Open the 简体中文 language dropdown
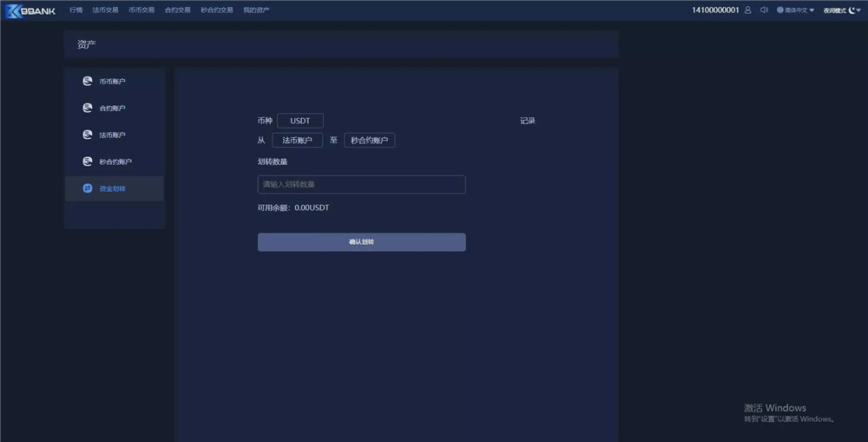 (796, 10)
